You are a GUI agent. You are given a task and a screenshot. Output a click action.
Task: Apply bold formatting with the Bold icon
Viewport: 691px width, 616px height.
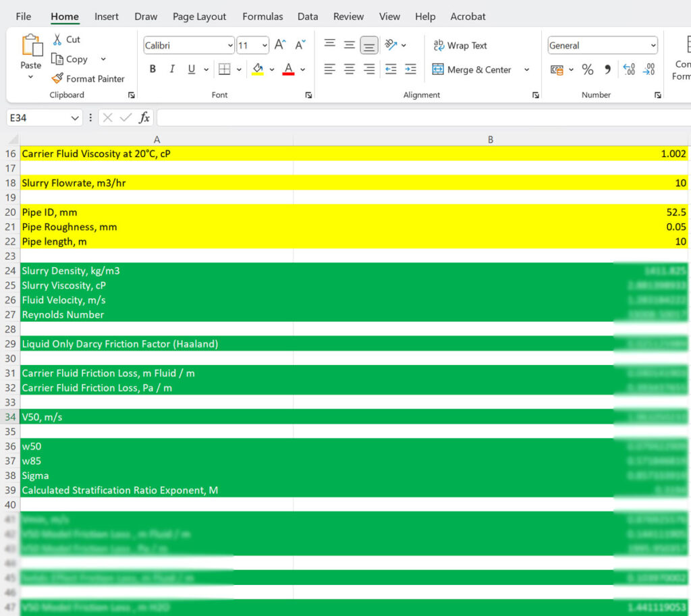coord(152,69)
